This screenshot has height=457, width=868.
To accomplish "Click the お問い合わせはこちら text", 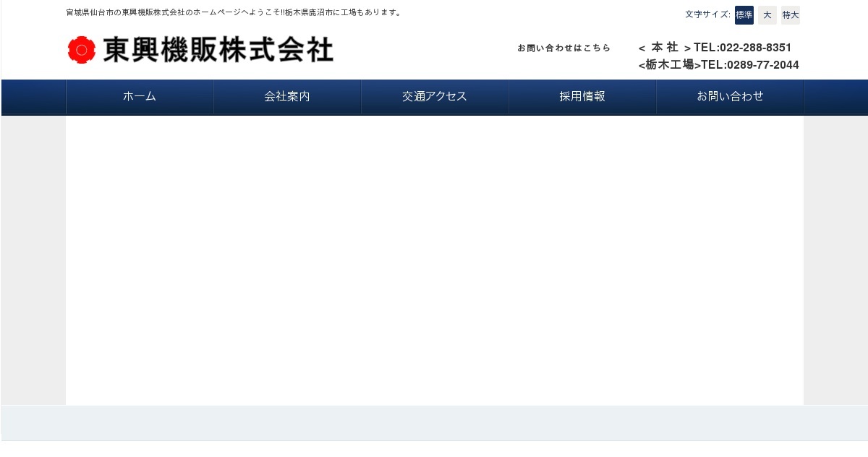I will click(x=564, y=48).
